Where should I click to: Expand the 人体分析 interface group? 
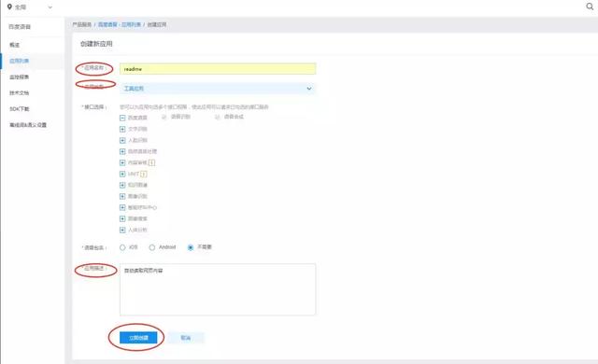pyautogui.click(x=122, y=230)
